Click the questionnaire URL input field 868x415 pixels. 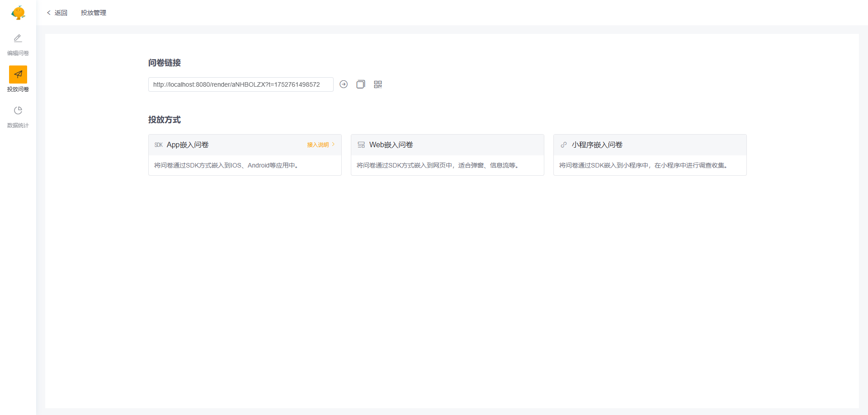[241, 84]
